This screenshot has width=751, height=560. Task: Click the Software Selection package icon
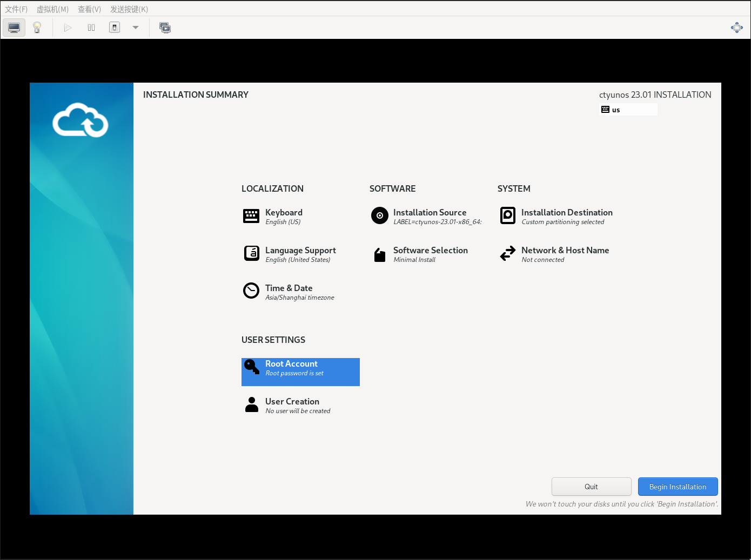tap(379, 254)
